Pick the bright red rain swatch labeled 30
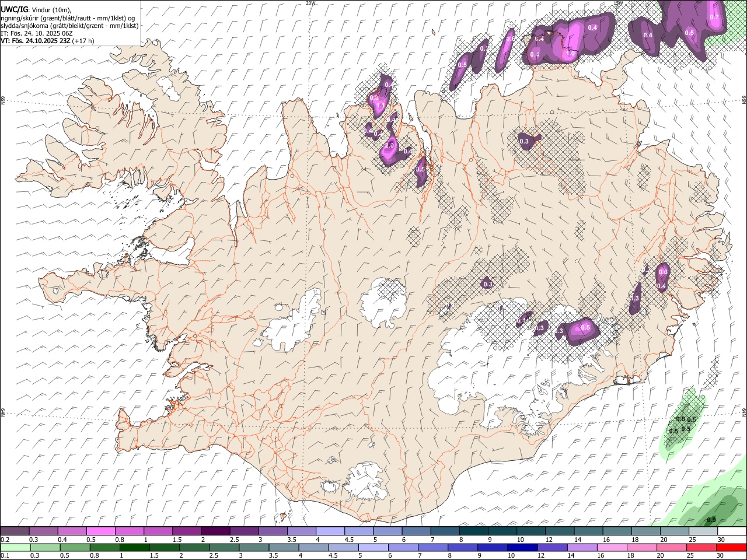The image size is (747, 560). (x=732, y=547)
